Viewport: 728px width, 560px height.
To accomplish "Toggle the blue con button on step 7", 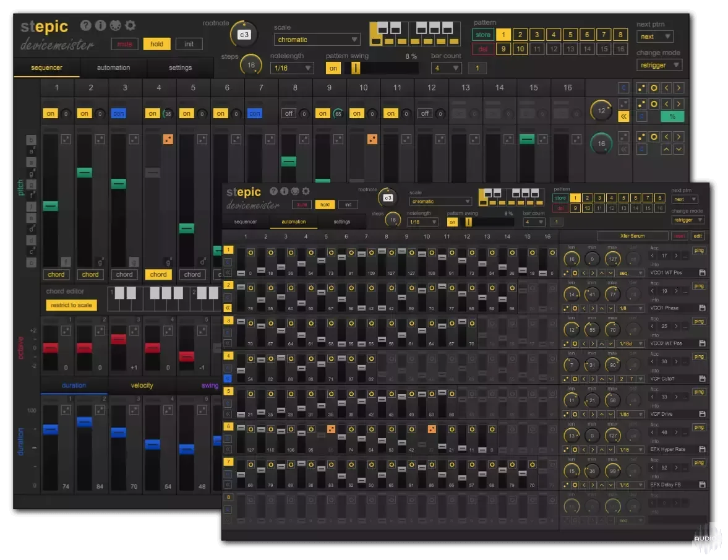I will [254, 113].
